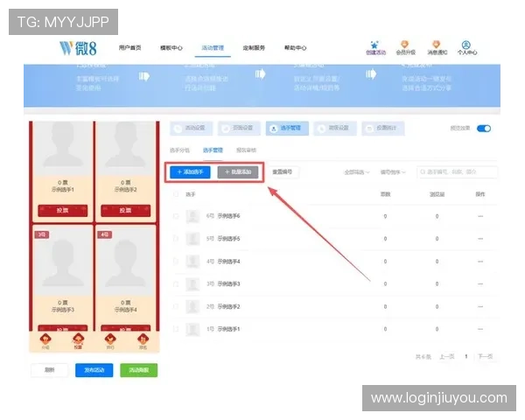Click 投票 bottom-nav icon in preview
Screen dimensions: 525x420
click(x=78, y=341)
